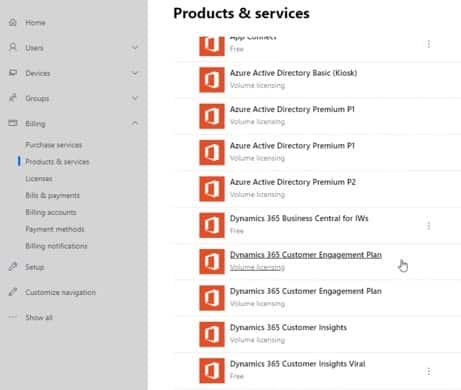Open the Devices navigation item
The width and height of the screenshot is (461, 390).
click(x=38, y=73)
